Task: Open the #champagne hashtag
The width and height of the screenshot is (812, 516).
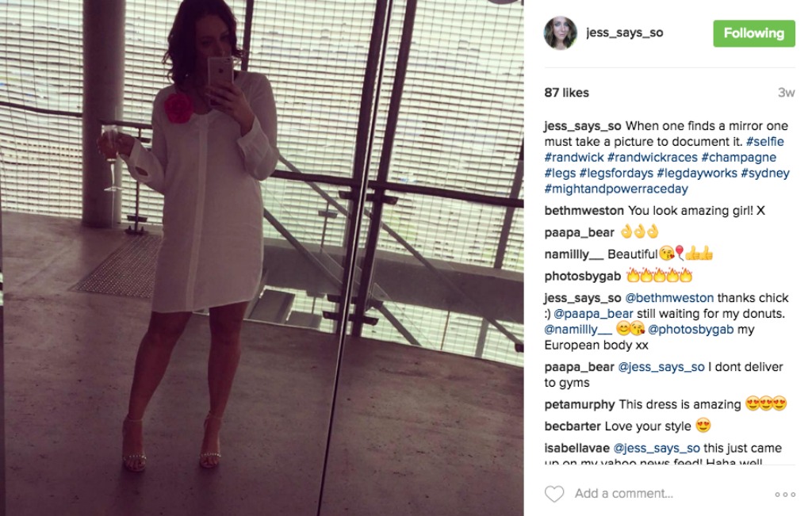Action: (738, 157)
